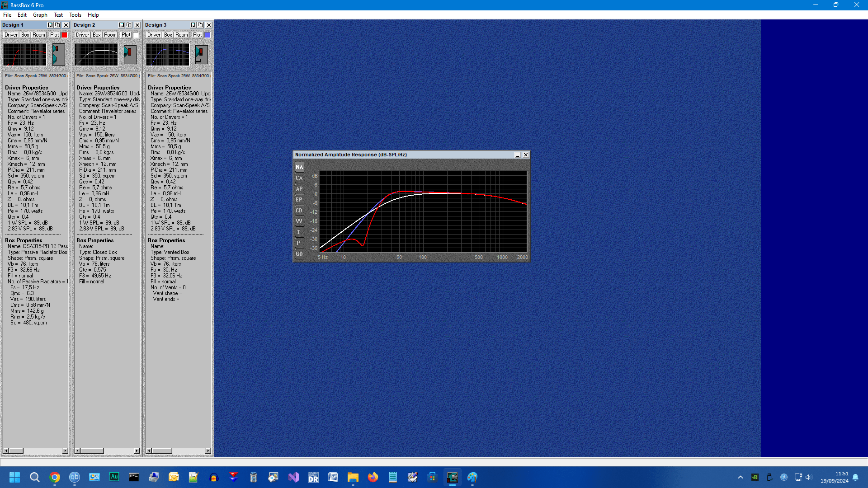Image resolution: width=868 pixels, height=488 pixels.
Task: Click the Room button in Design 1
Action: (x=39, y=35)
